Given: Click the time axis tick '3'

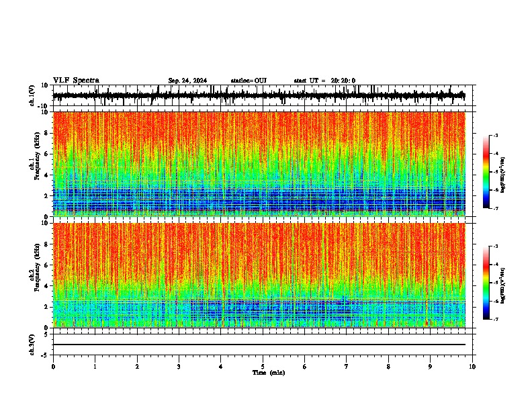Looking at the screenshot, I should (179, 367).
